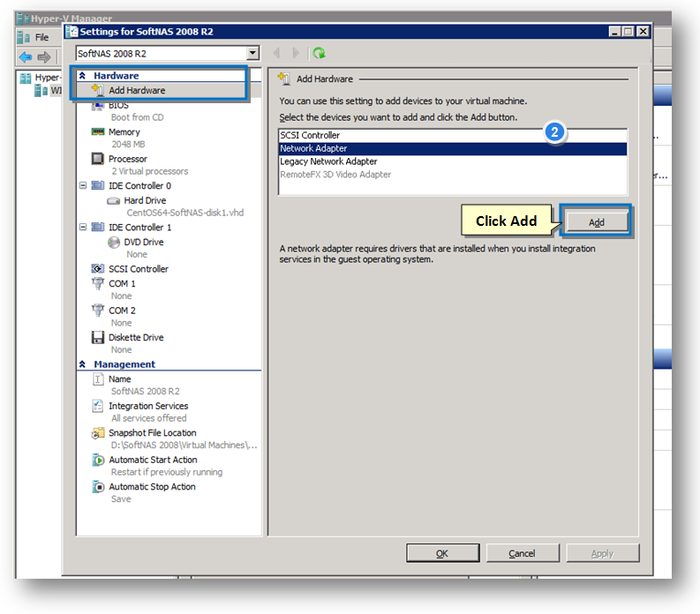Collapse the IDE Controller 1 node
The image size is (700, 614).
pyautogui.click(x=83, y=227)
